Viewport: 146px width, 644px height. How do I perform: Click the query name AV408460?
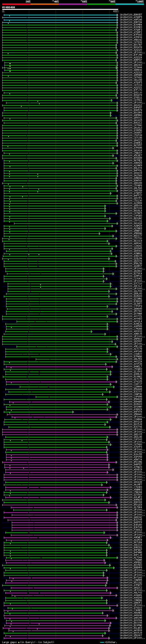(8, 8)
